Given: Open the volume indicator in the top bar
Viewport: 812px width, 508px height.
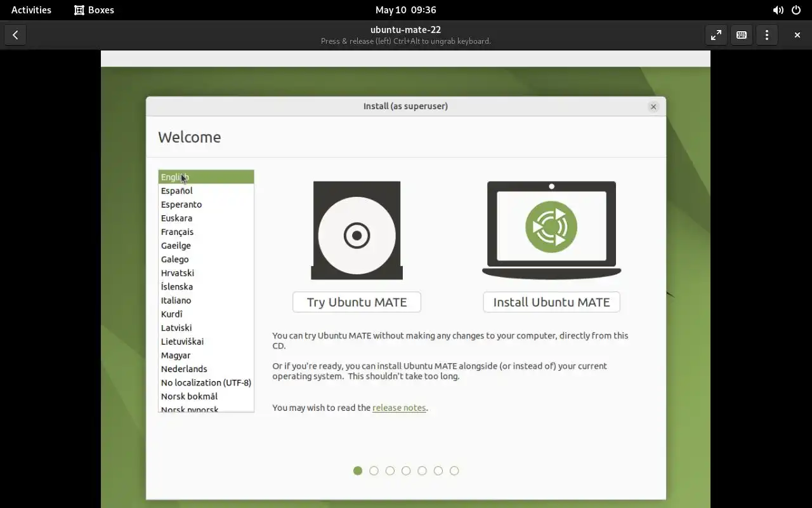Looking at the screenshot, I should (778, 10).
